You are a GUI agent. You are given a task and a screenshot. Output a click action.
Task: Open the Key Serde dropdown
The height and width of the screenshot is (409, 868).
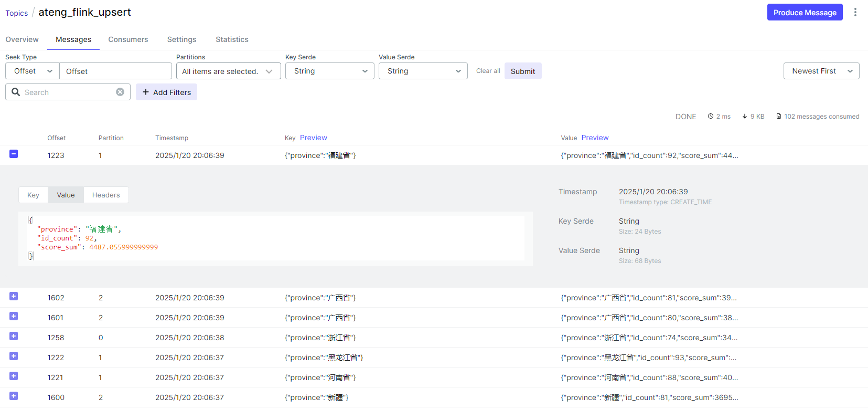[329, 71]
